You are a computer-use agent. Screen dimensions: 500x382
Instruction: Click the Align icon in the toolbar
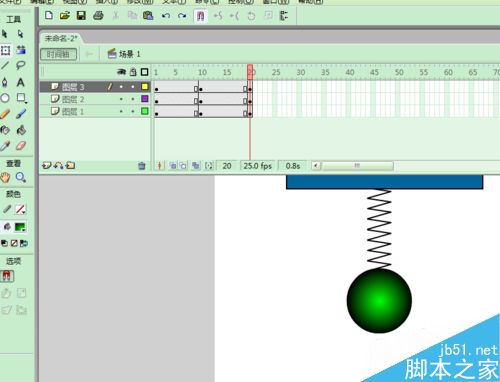(284, 15)
